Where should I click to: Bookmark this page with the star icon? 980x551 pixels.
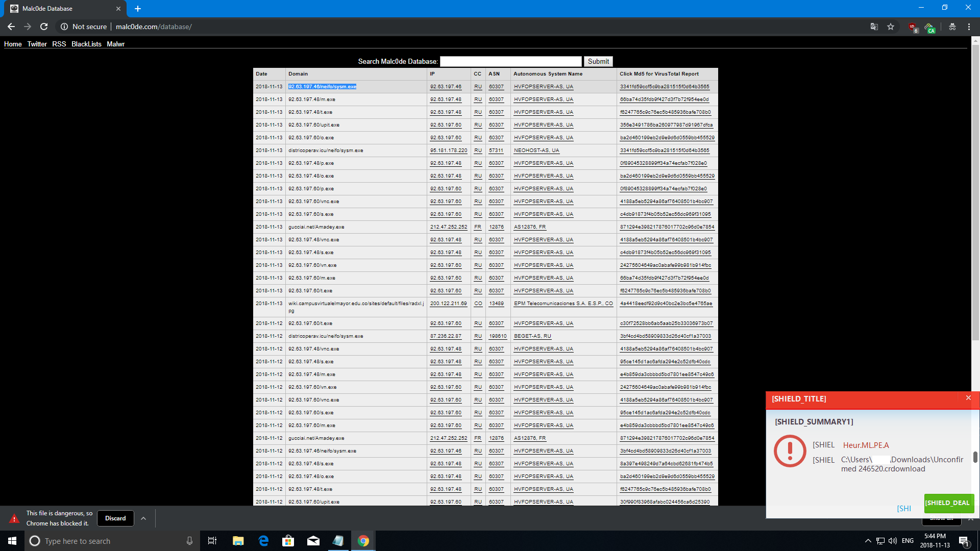[x=891, y=27]
